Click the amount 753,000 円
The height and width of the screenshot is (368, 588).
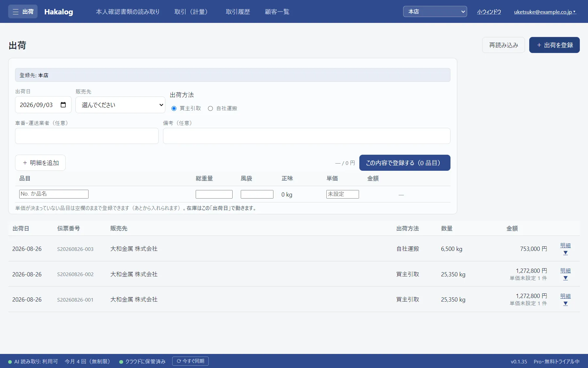pyautogui.click(x=533, y=249)
